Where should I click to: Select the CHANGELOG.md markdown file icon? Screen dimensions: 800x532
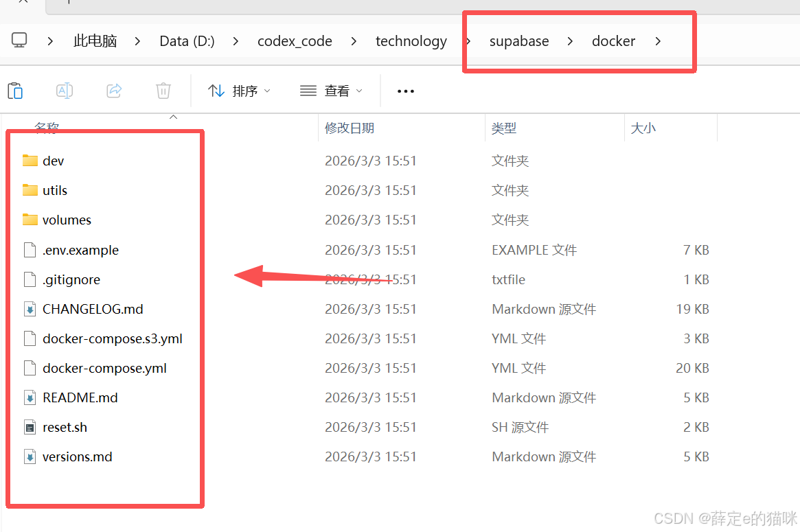[30, 309]
